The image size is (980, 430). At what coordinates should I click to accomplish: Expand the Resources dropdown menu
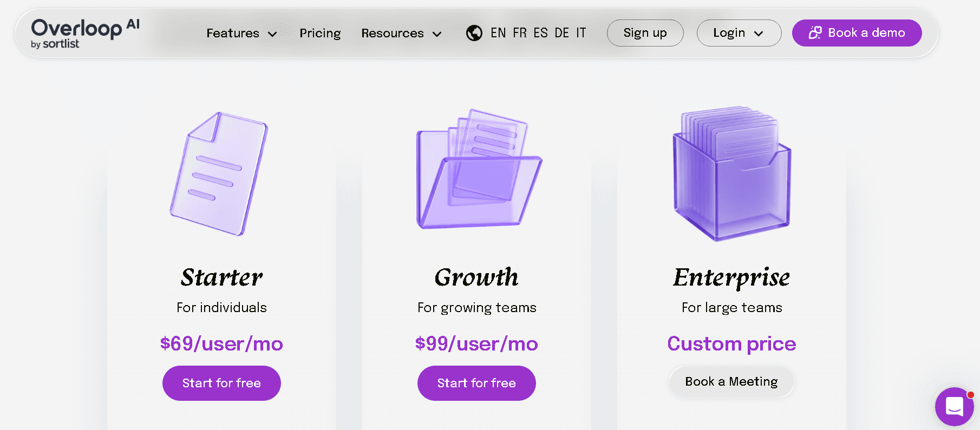pyautogui.click(x=401, y=33)
